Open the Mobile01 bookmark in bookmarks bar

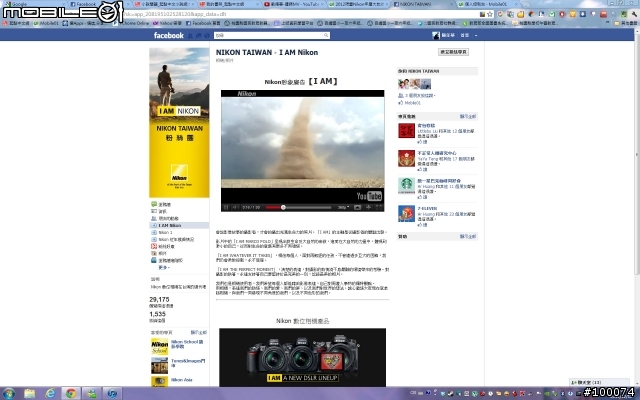[x=46, y=23]
